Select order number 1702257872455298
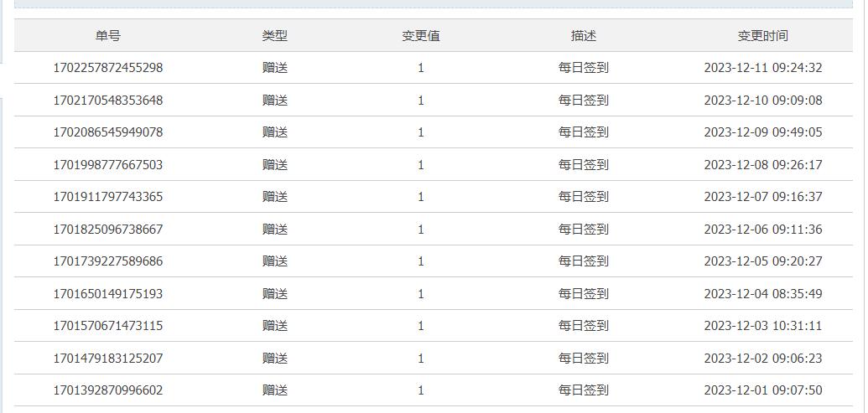 click(x=108, y=68)
